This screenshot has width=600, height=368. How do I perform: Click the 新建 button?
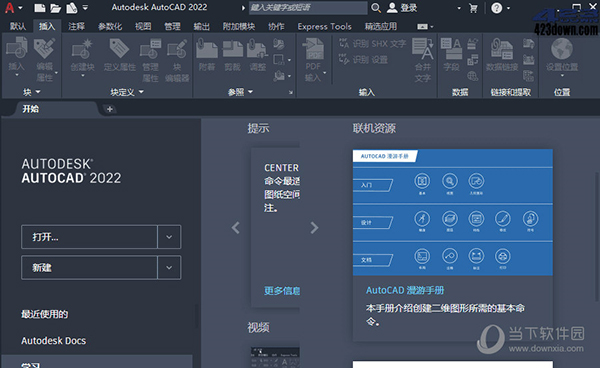[x=89, y=267]
